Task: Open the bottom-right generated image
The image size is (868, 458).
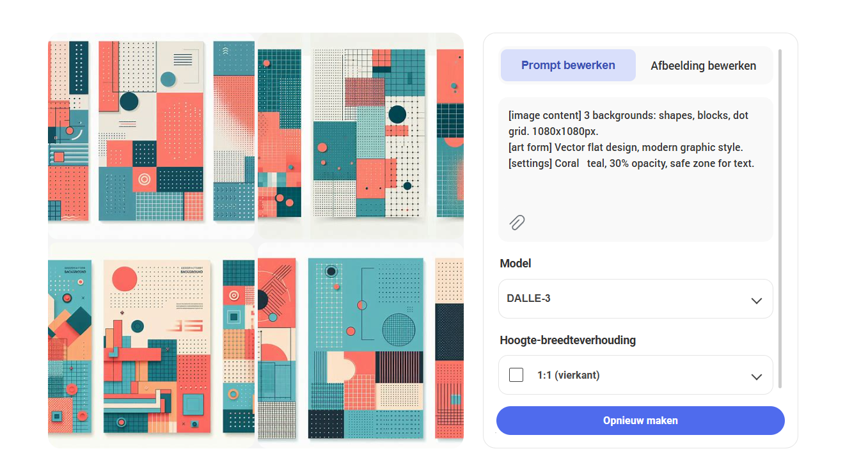Action: (360, 345)
